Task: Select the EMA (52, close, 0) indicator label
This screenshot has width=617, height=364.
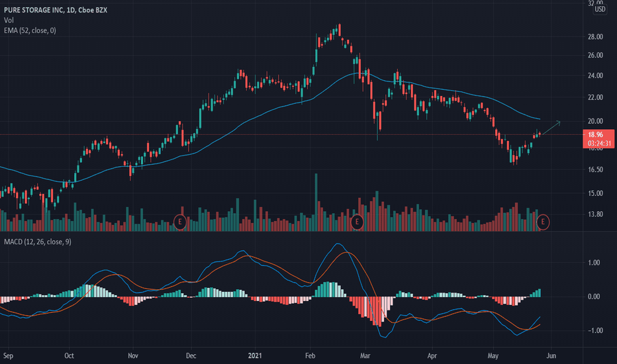Action: [30, 30]
